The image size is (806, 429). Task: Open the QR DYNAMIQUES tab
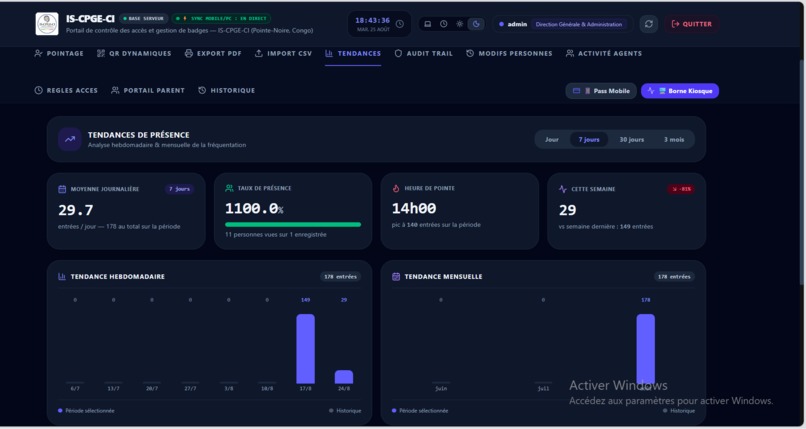[x=134, y=53]
